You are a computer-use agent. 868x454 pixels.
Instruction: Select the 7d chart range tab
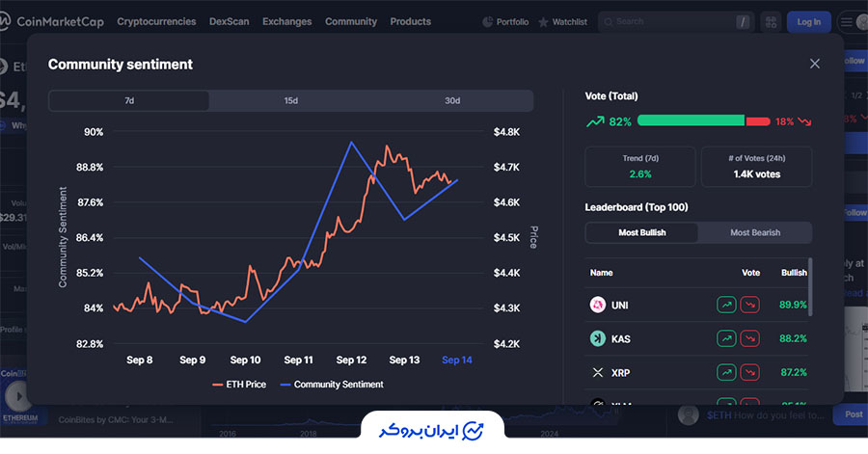pos(129,101)
